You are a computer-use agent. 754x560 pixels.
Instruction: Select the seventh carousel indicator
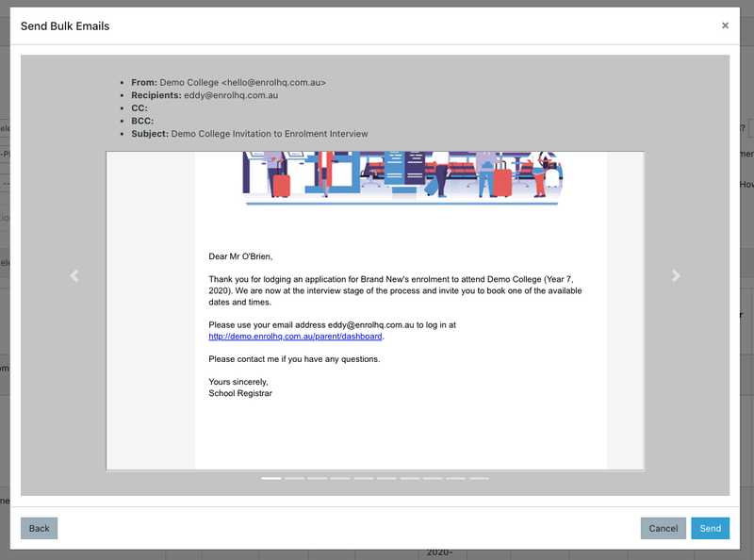(x=410, y=479)
